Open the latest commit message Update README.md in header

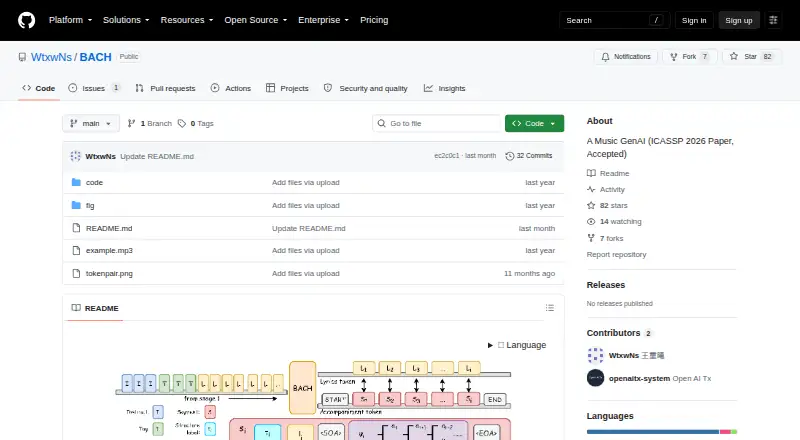[157, 156]
